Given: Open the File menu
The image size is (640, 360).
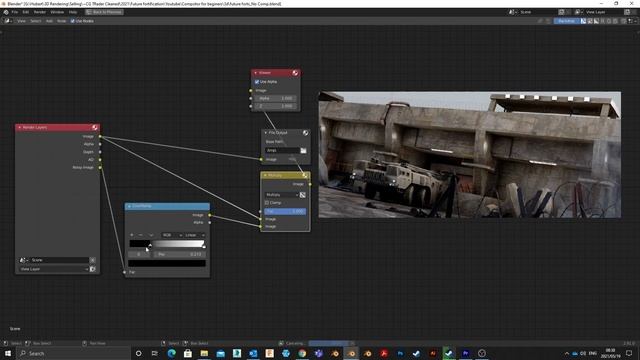Looking at the screenshot, I should pos(15,12).
